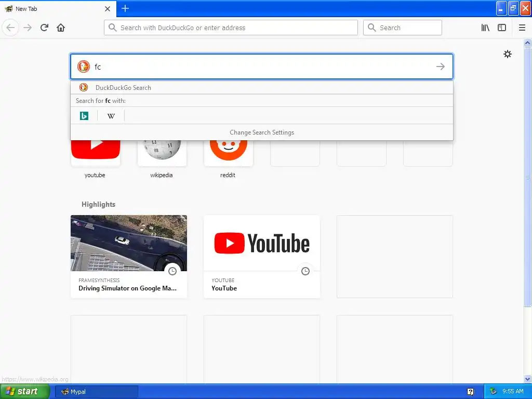Click history clock icon on Driving Simulator card
The image size is (532, 399).
point(172,271)
